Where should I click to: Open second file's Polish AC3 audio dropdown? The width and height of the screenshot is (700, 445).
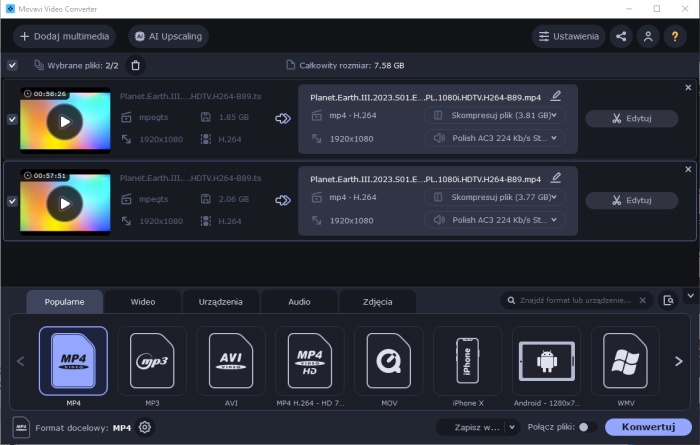(x=495, y=220)
